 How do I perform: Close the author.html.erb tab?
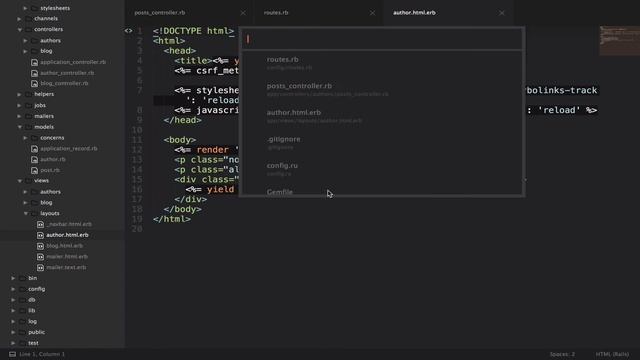click(502, 13)
